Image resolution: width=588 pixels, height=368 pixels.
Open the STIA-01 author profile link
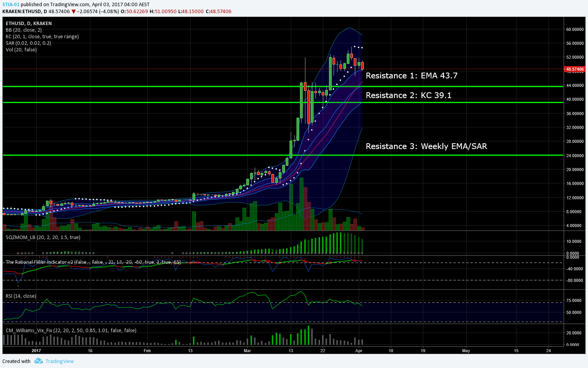pos(11,5)
